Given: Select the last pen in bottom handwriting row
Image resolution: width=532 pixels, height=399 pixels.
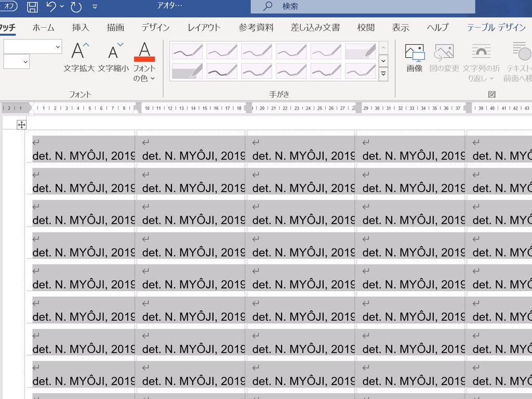Looking at the screenshot, I should pos(361,71).
